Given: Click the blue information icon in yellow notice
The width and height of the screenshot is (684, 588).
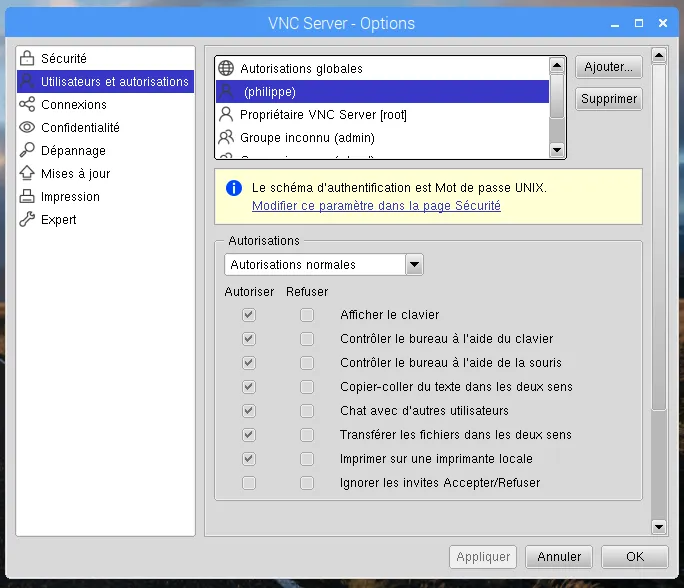Looking at the screenshot, I should click(234, 188).
